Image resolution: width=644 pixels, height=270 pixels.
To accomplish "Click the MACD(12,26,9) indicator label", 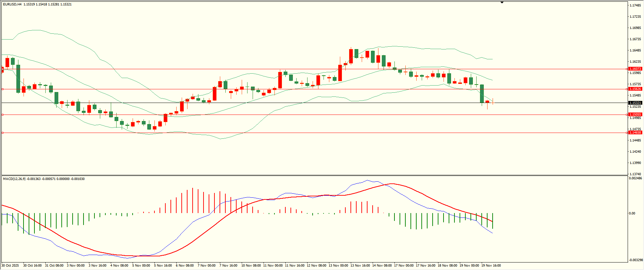I will (14, 179).
